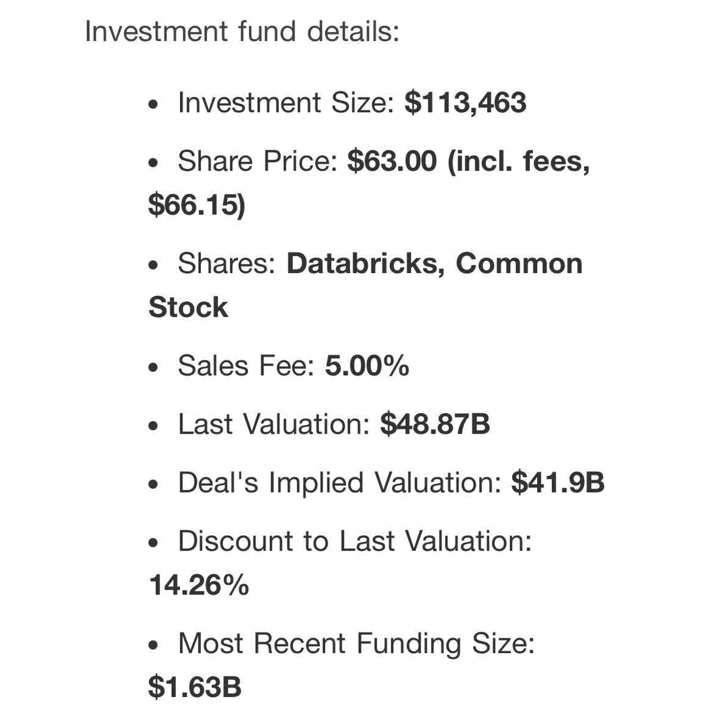This screenshot has width=713, height=728.
Task: Click the "Discount to Last Valuation:" label
Action: 355,542
